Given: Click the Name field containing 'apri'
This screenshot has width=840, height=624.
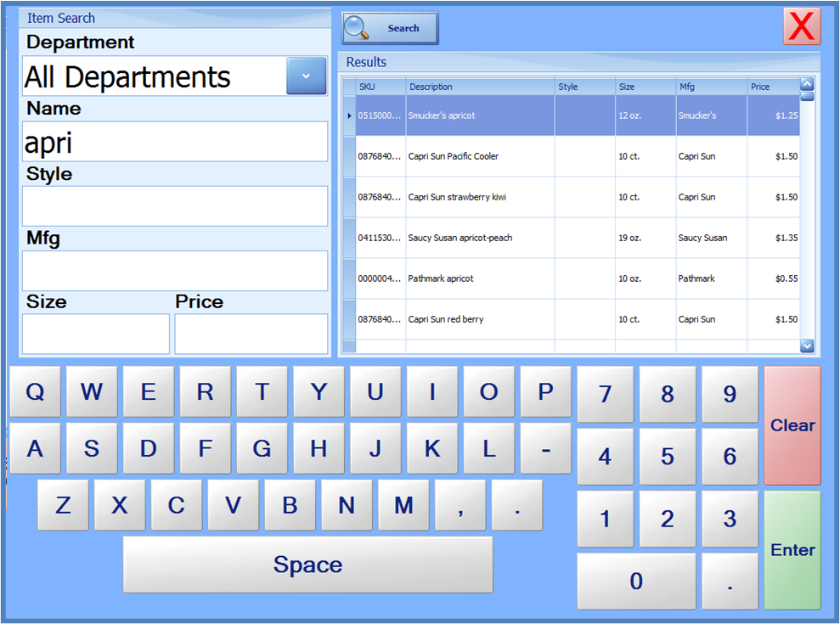Looking at the screenshot, I should coord(174,142).
